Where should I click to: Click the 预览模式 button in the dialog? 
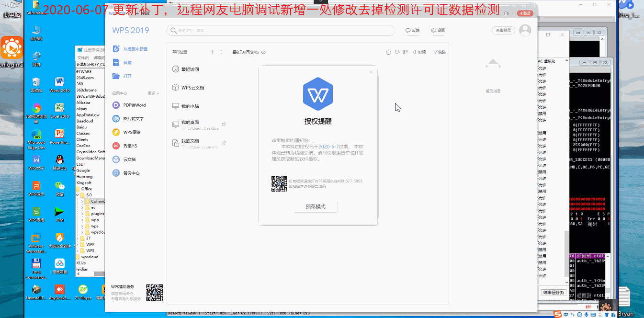pyautogui.click(x=316, y=206)
